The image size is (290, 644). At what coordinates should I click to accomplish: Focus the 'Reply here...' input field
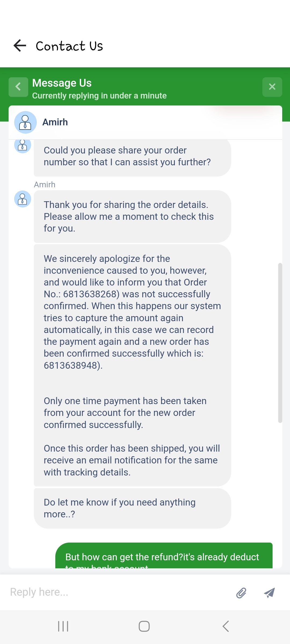(118, 592)
